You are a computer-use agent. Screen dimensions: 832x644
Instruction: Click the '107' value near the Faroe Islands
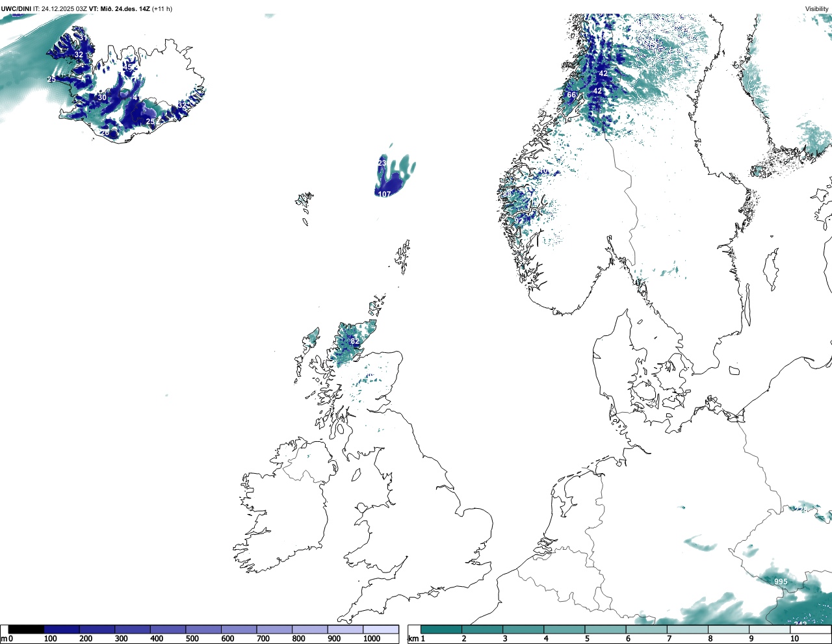[x=384, y=194]
